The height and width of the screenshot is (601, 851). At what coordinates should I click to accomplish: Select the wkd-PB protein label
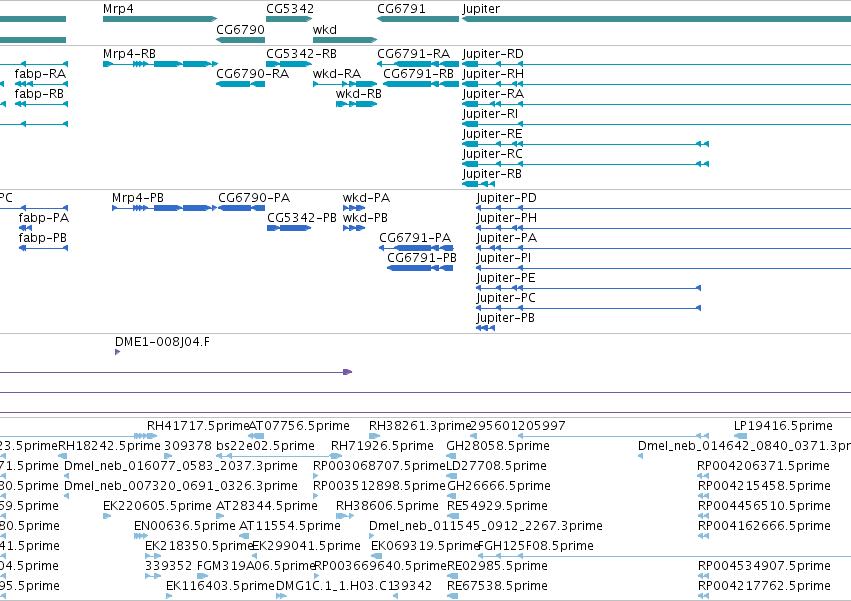365,218
